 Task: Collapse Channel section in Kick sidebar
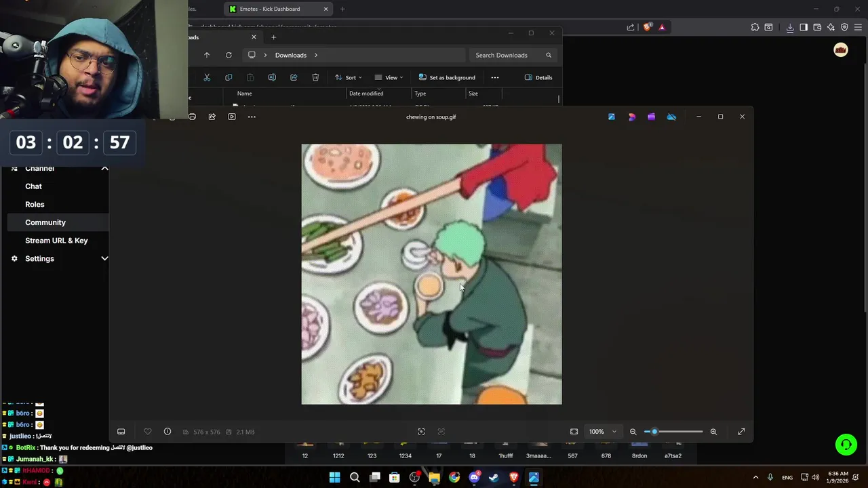[x=104, y=168]
